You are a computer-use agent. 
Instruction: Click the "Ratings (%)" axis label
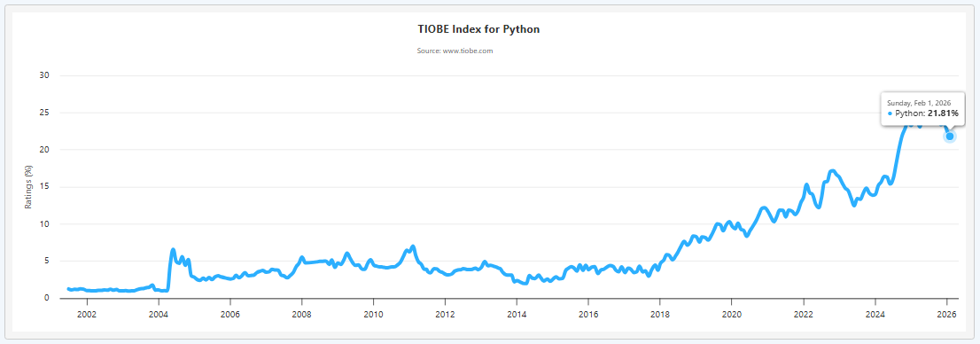28,188
